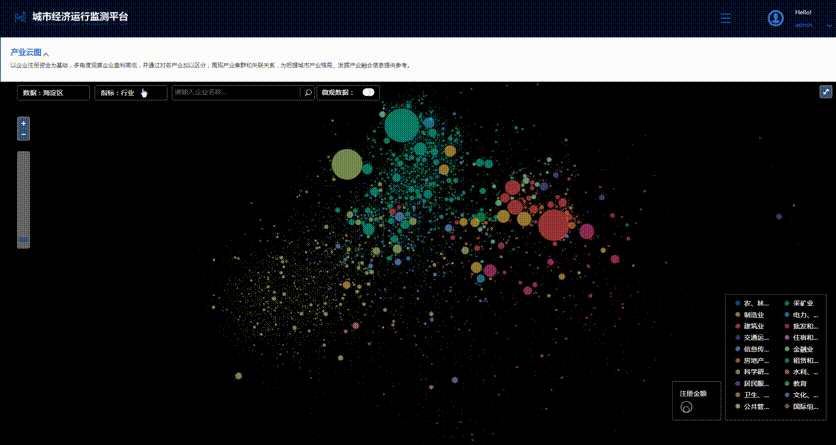Select 卫生 legend entry
The image size is (836, 445).
pos(752,395)
